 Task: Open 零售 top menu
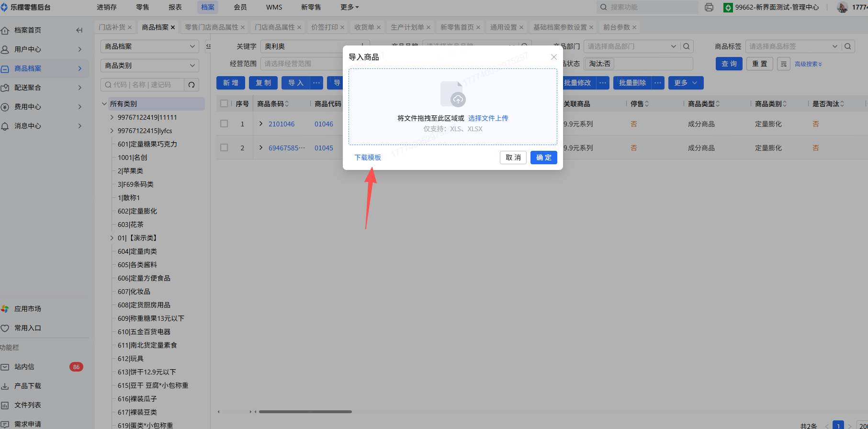[x=143, y=7]
